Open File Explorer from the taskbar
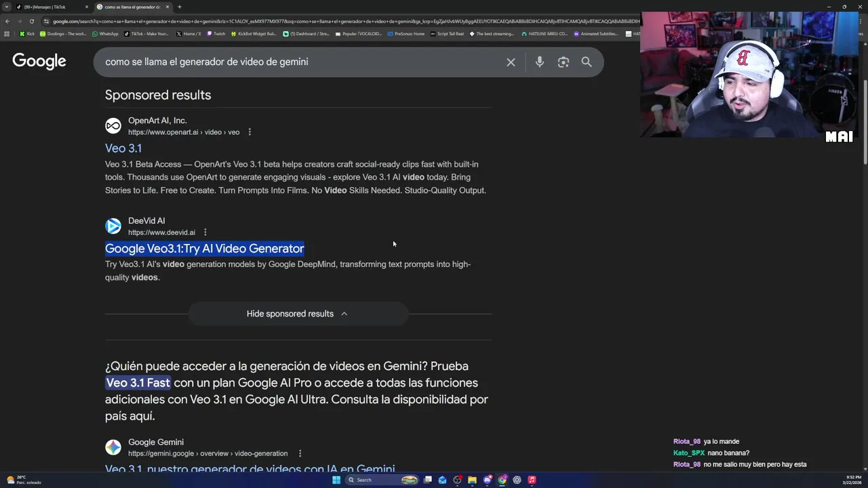This screenshot has width=868, height=488. [472, 480]
